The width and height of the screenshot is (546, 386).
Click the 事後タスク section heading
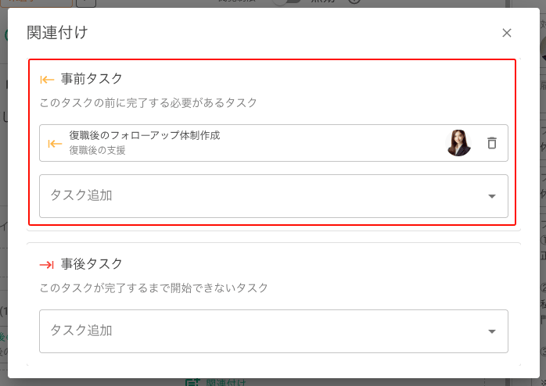click(92, 264)
